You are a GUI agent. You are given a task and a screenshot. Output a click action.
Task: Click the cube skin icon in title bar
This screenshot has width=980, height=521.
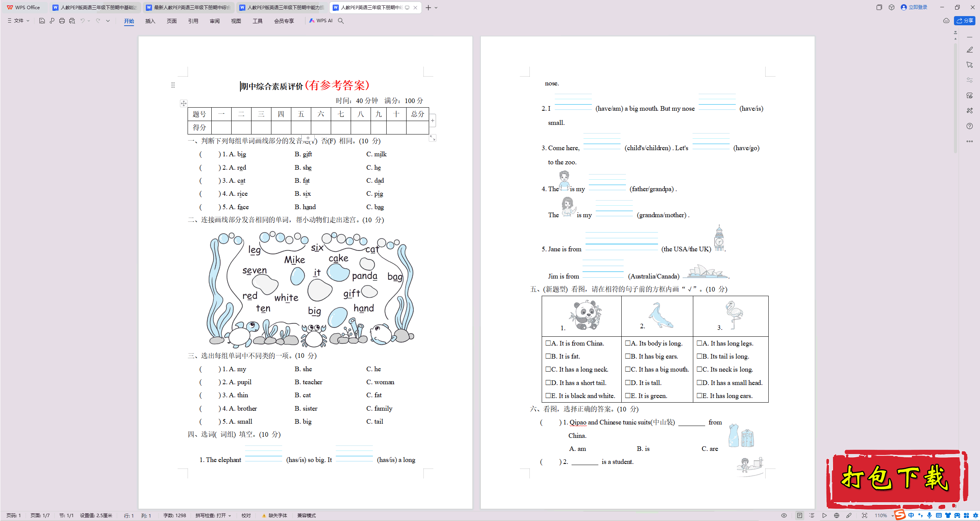892,7
